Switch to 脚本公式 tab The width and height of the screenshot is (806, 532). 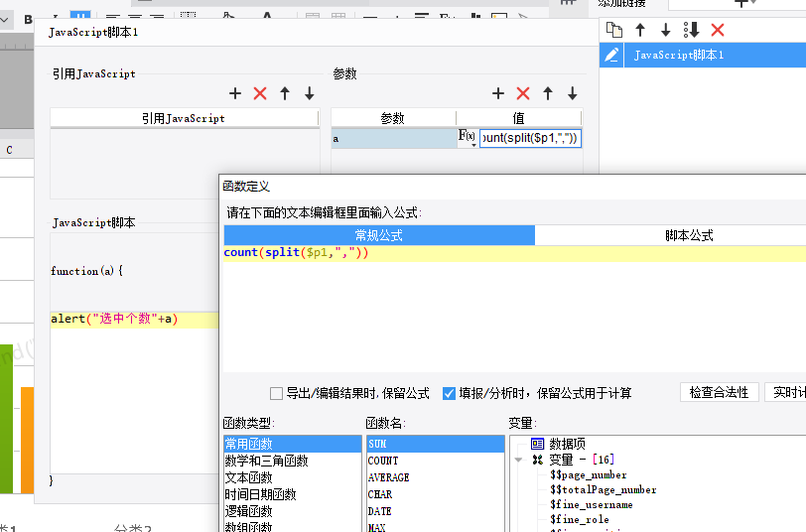coord(689,235)
